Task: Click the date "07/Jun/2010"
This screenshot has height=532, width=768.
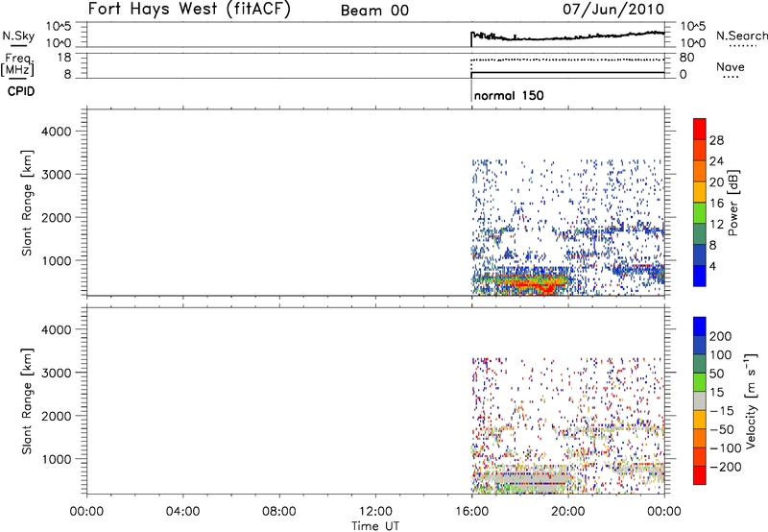Action: tap(613, 10)
